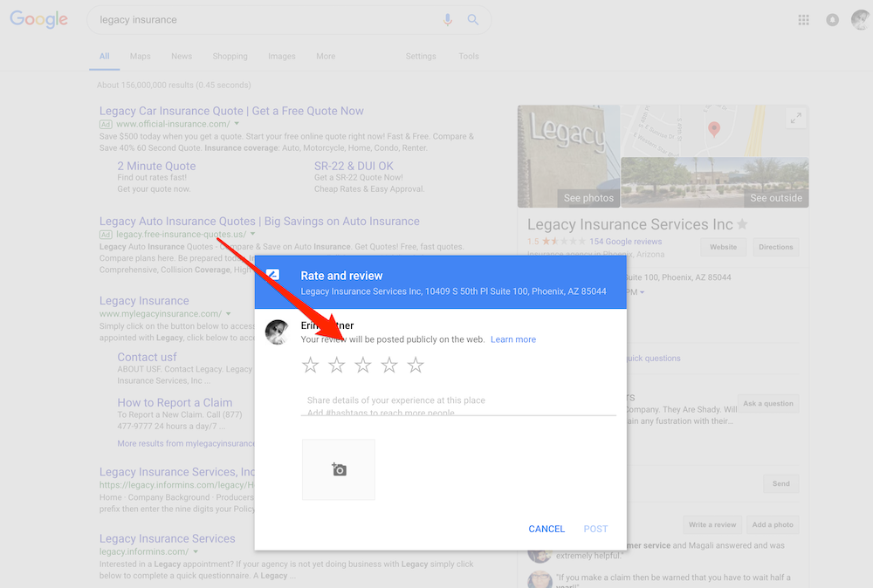Open the last Legacy Insurance Services result
The height and width of the screenshot is (588, 873).
click(x=167, y=538)
